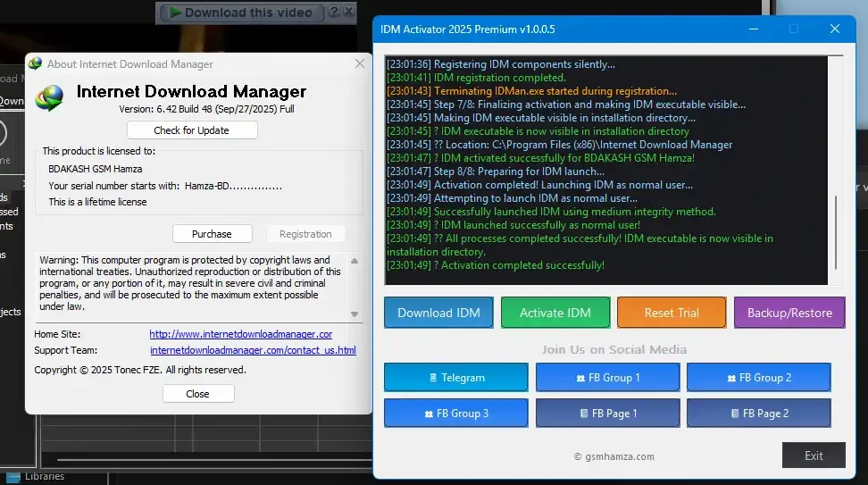Image resolution: width=868 pixels, height=485 pixels.
Task: Open the Telegram social link button
Action: (x=456, y=378)
